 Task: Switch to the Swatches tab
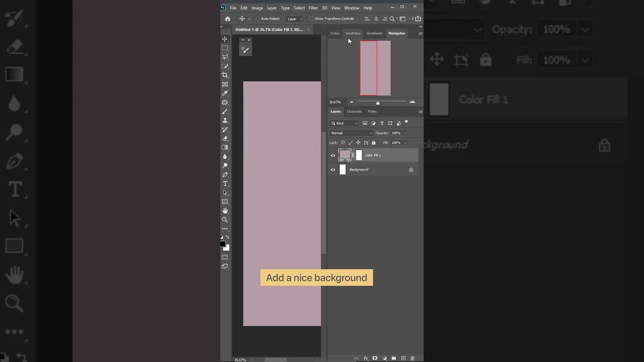click(x=353, y=33)
